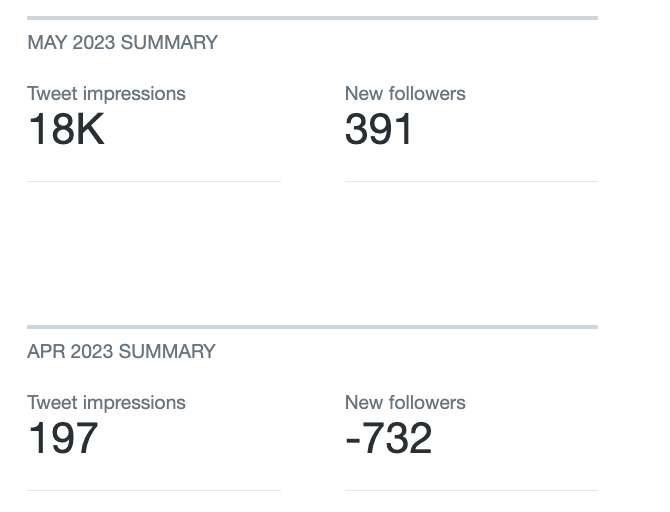Click the MAY 2023 SUMMARY heading
Image resolution: width=670 pixels, height=512 pixels.
[x=122, y=43]
